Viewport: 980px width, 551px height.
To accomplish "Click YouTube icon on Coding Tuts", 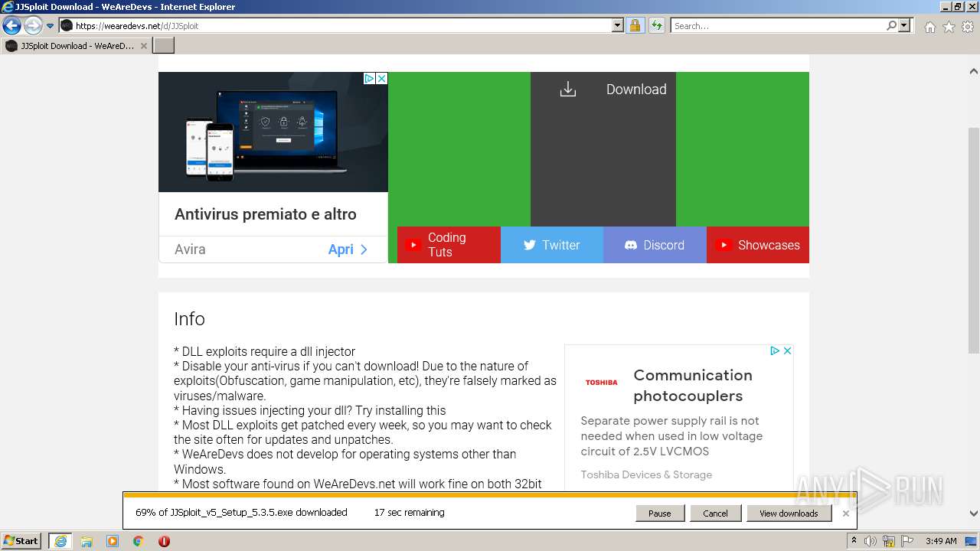I will coord(413,245).
